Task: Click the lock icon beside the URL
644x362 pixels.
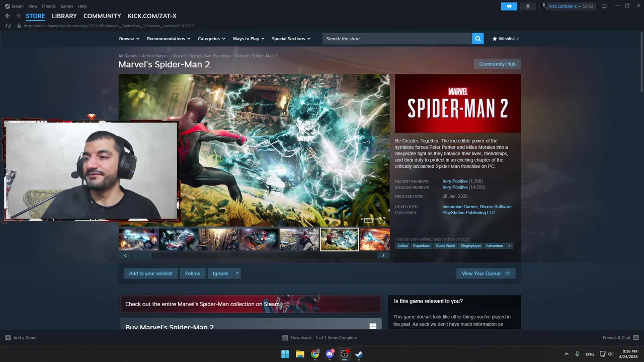Action: coord(19,26)
